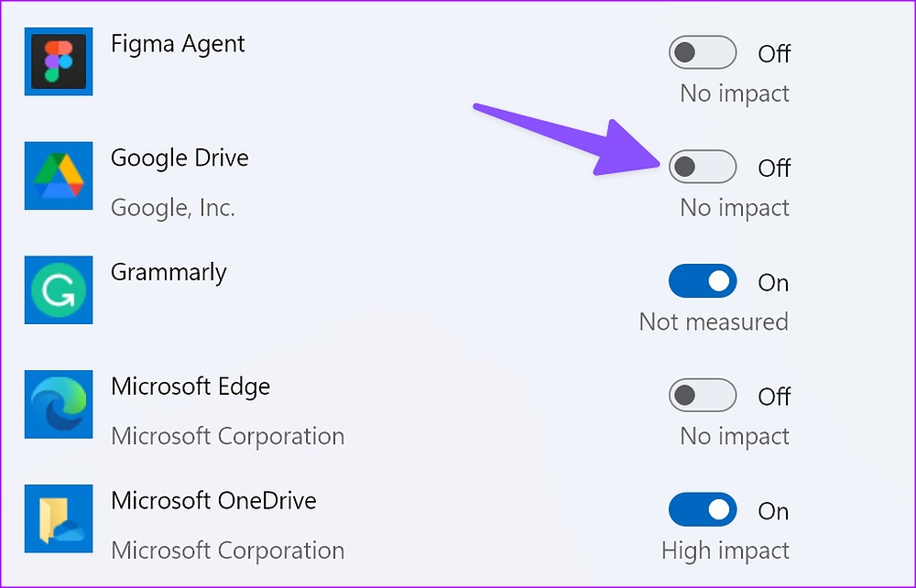This screenshot has height=588, width=916.
Task: Click the green Grammarly icon
Action: [59, 289]
